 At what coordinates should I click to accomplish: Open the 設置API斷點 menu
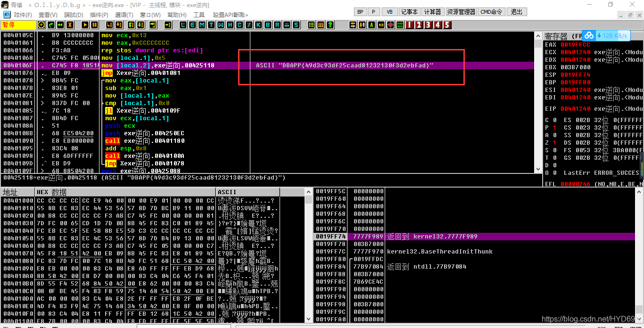[231, 15]
